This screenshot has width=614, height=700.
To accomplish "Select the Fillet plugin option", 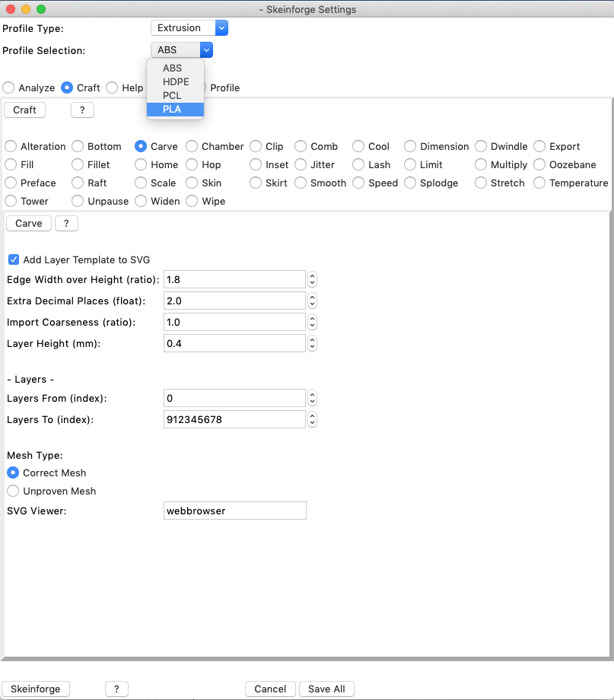I will (78, 165).
